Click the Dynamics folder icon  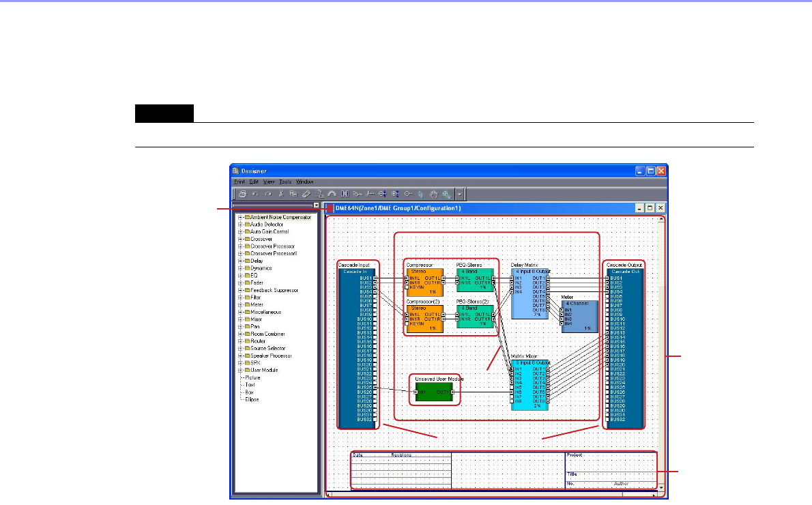(x=248, y=268)
